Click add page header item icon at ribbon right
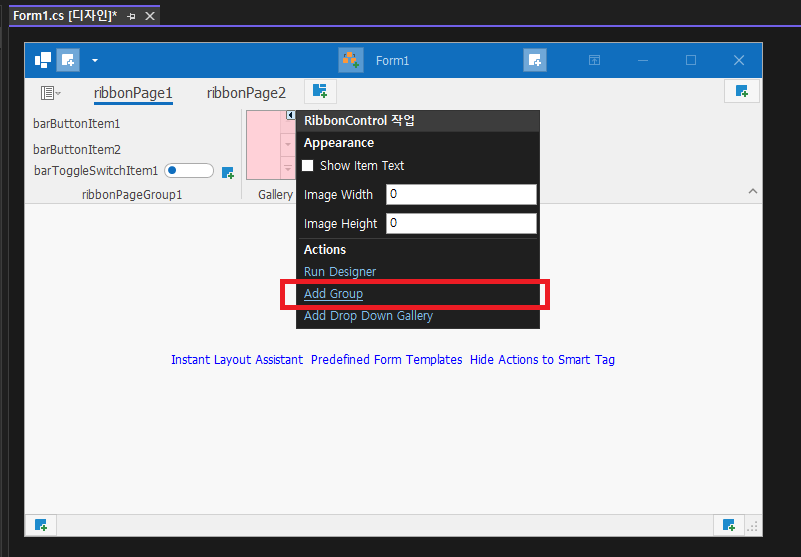The height and width of the screenshot is (557, 801). tap(742, 91)
